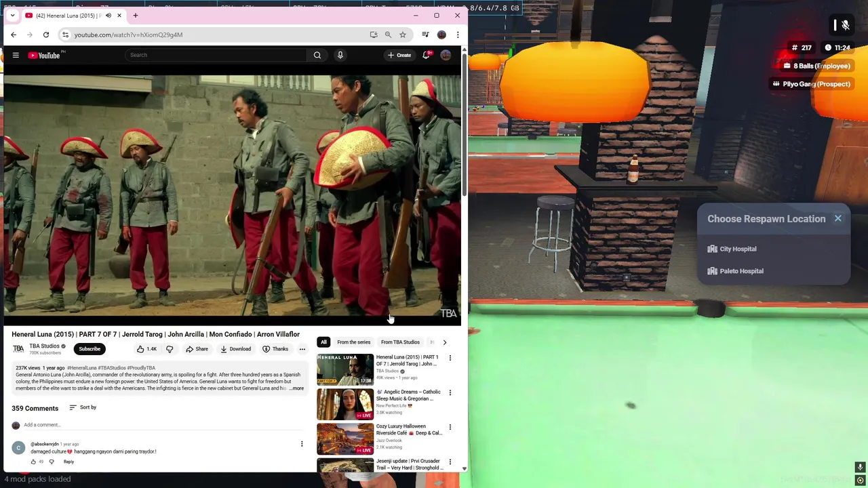Viewport: 868px width, 488px height.
Task: Click the 8 Balls (Employee) job label
Action: (x=816, y=66)
